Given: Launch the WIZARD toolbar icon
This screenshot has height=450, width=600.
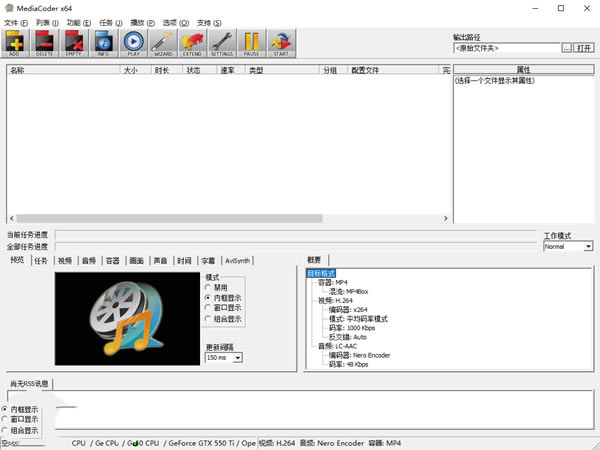Looking at the screenshot, I should (163, 43).
